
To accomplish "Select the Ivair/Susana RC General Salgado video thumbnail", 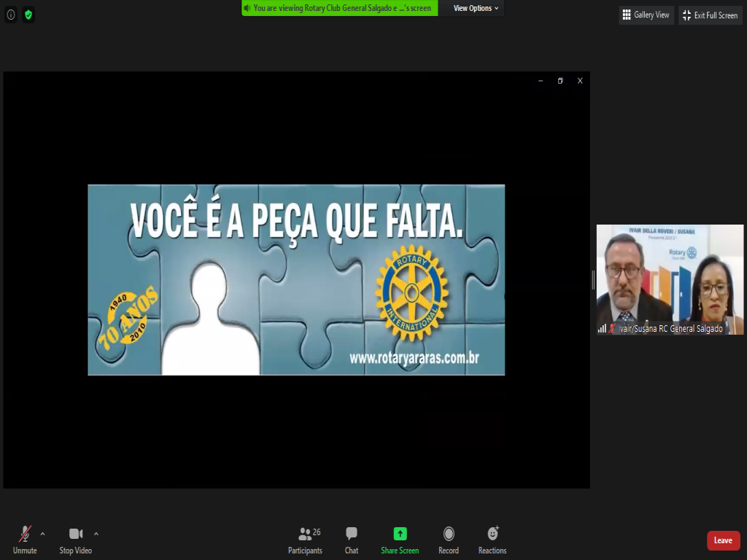I will coord(670,279).
